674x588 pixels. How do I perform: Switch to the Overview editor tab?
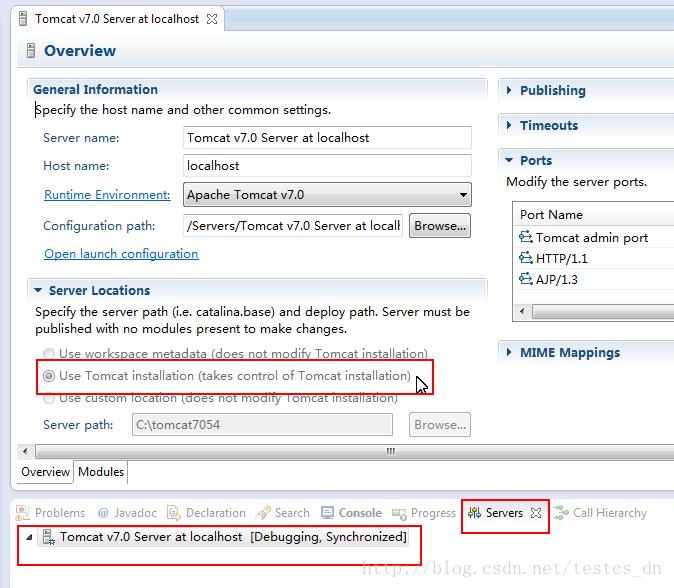(46, 472)
